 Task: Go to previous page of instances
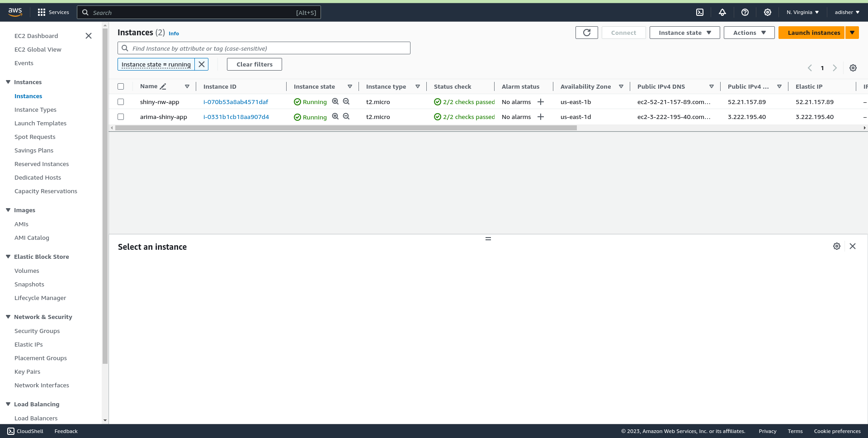[x=810, y=68]
